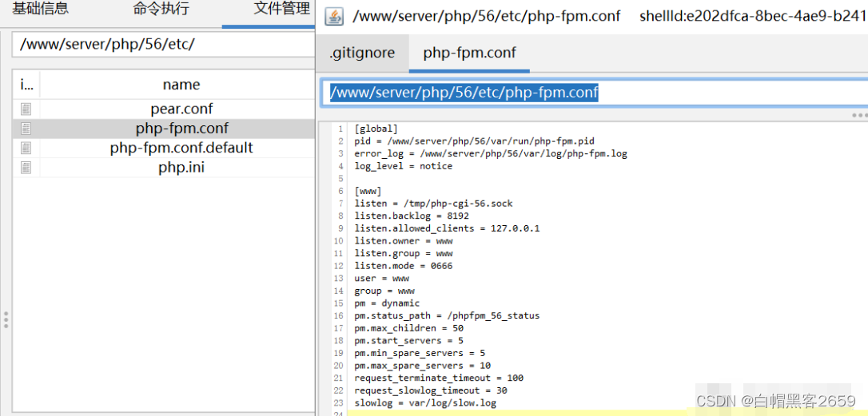
Task: Click the listen.backlog = 8192 line
Action: pyautogui.click(x=412, y=216)
